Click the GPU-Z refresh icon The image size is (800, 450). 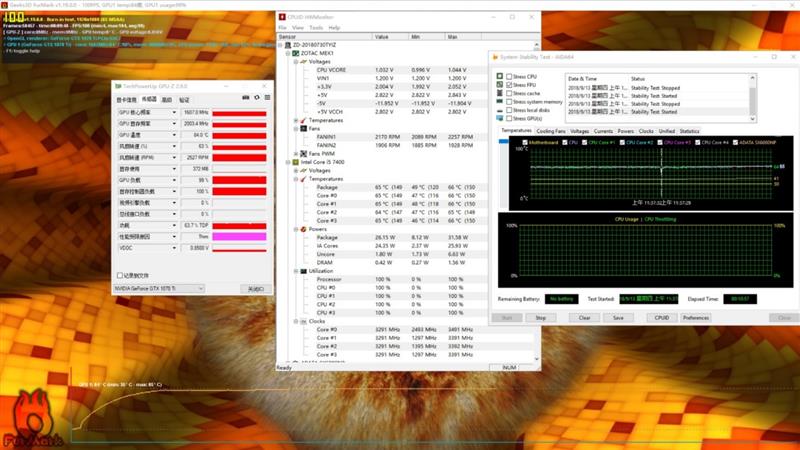click(x=257, y=98)
